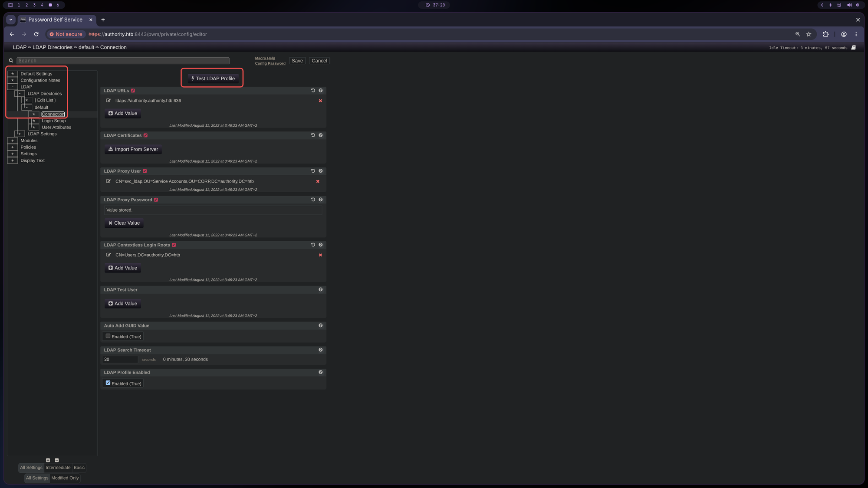
Task: Reload the page
Action: [x=36, y=34]
